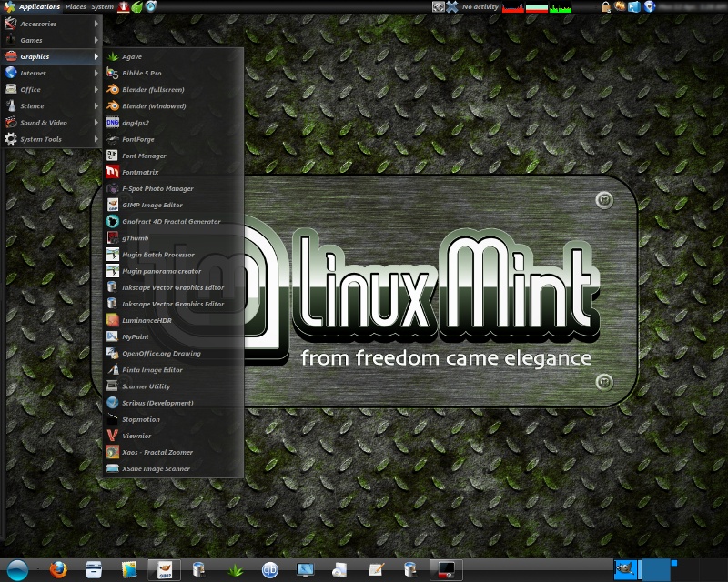
Task: Open Scanner Utility
Action: (173, 386)
